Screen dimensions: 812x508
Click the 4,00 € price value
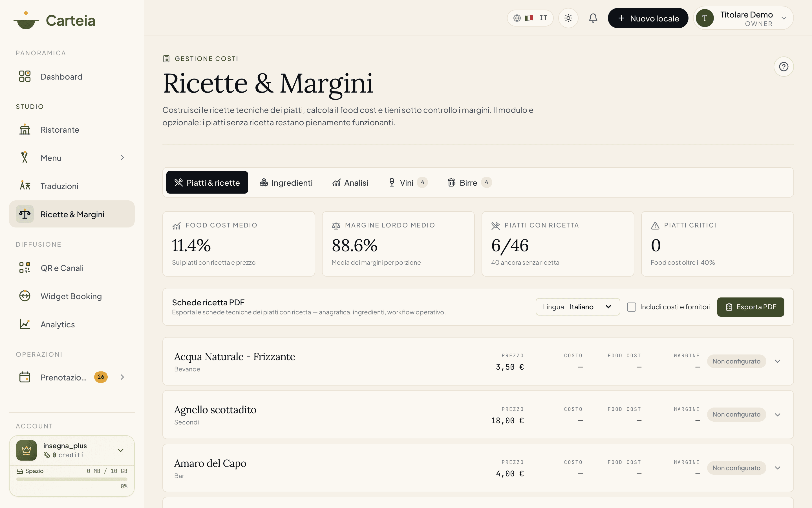(x=510, y=474)
